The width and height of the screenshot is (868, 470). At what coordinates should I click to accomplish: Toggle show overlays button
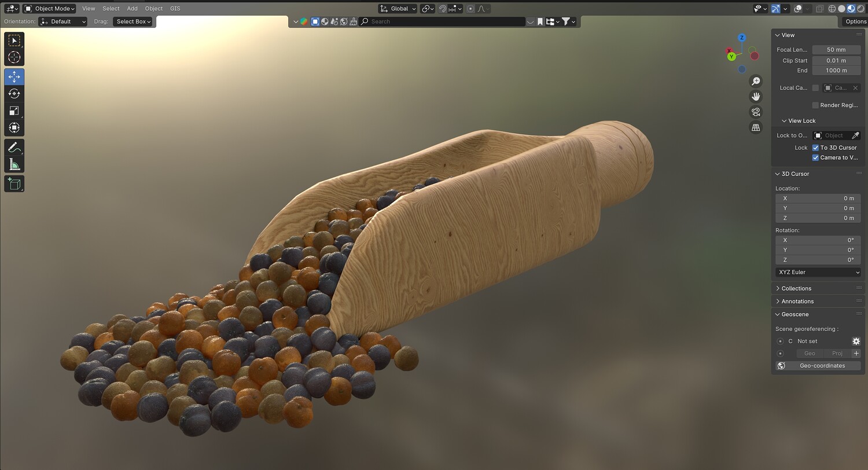click(798, 9)
